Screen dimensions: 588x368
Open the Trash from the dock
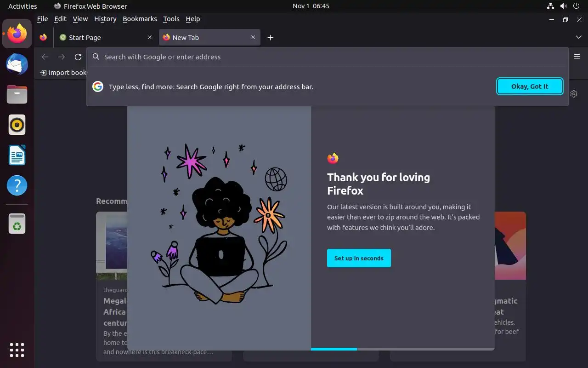pos(17,224)
